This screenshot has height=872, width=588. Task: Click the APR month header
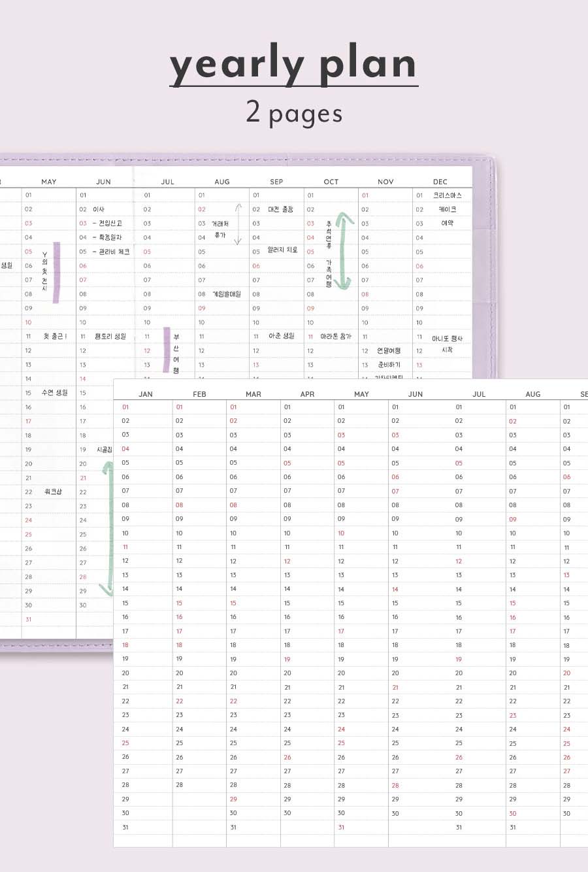point(307,394)
